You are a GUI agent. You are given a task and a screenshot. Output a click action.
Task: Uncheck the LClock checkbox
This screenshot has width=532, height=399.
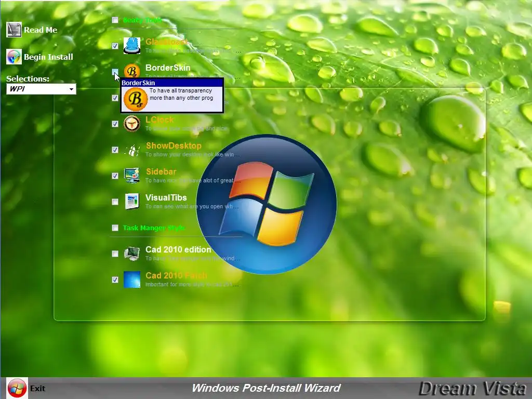point(115,124)
